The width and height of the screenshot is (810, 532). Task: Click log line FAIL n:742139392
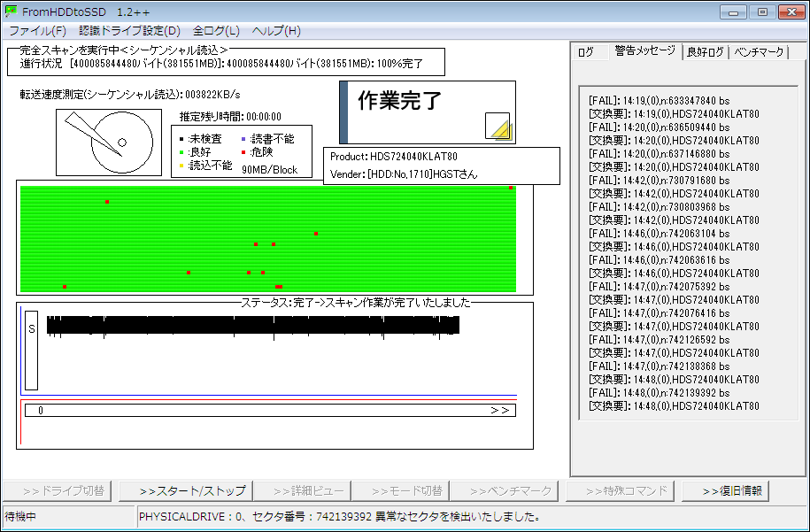point(660,393)
